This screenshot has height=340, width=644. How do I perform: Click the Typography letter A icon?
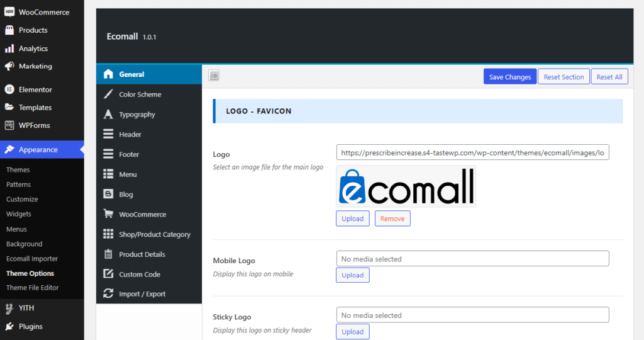pyautogui.click(x=108, y=115)
